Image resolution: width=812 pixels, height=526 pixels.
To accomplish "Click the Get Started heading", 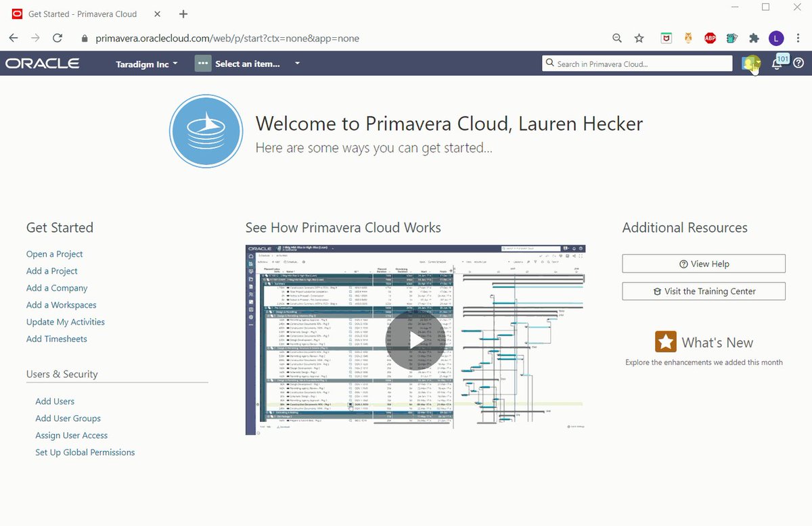I will pyautogui.click(x=60, y=228).
